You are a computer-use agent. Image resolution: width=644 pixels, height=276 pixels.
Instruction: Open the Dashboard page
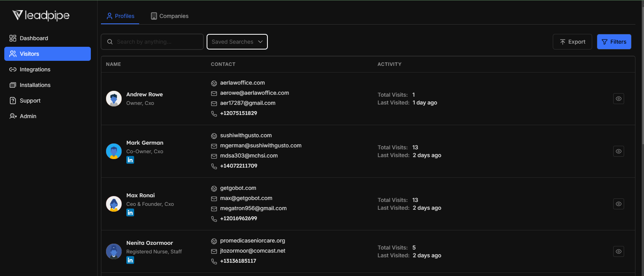[x=48, y=38]
